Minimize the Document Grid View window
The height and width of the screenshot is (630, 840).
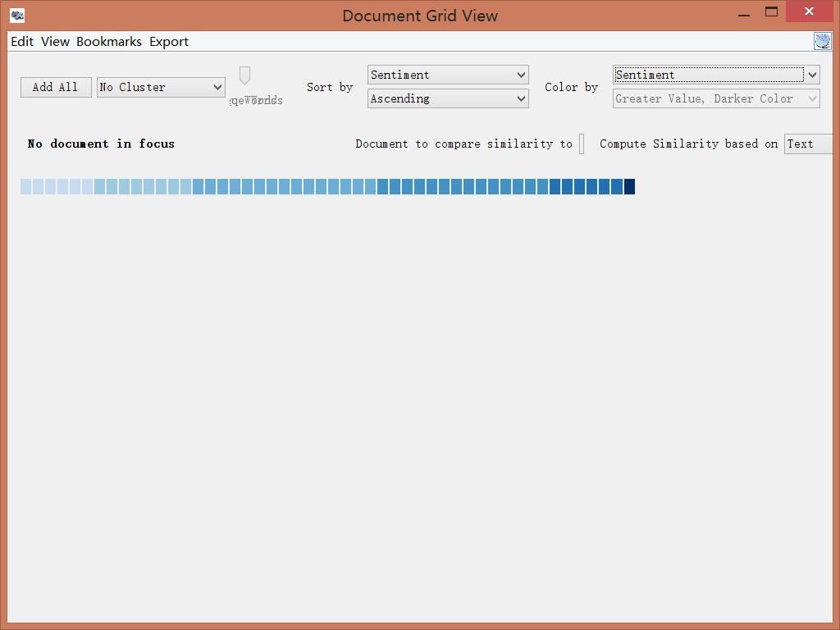click(744, 14)
